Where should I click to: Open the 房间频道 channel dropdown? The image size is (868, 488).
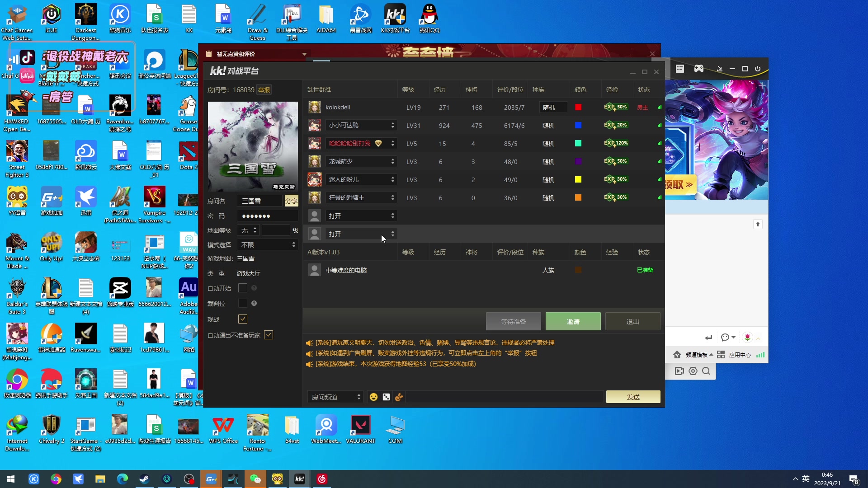pos(335,397)
